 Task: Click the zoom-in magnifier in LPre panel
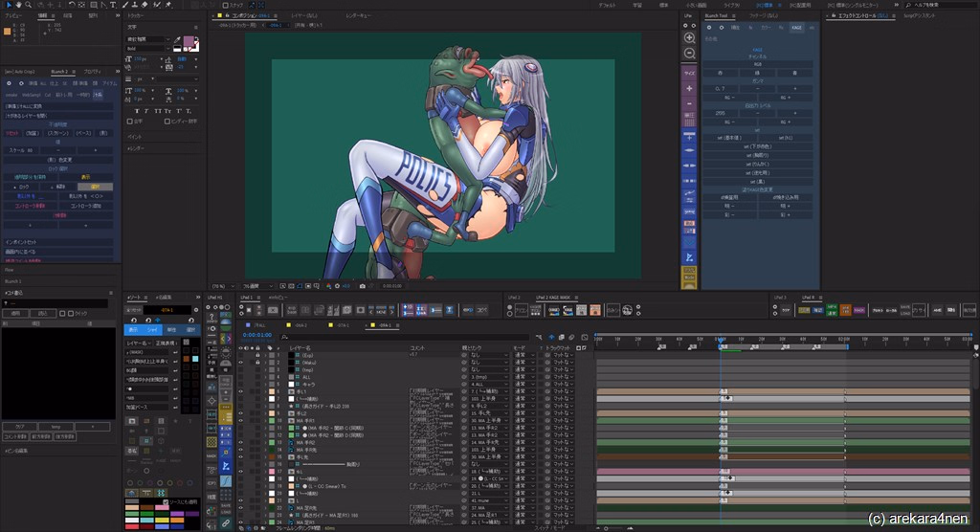pos(689,38)
